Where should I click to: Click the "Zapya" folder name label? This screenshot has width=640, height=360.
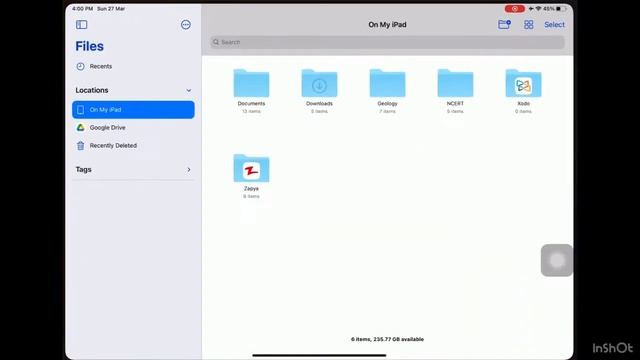251,189
